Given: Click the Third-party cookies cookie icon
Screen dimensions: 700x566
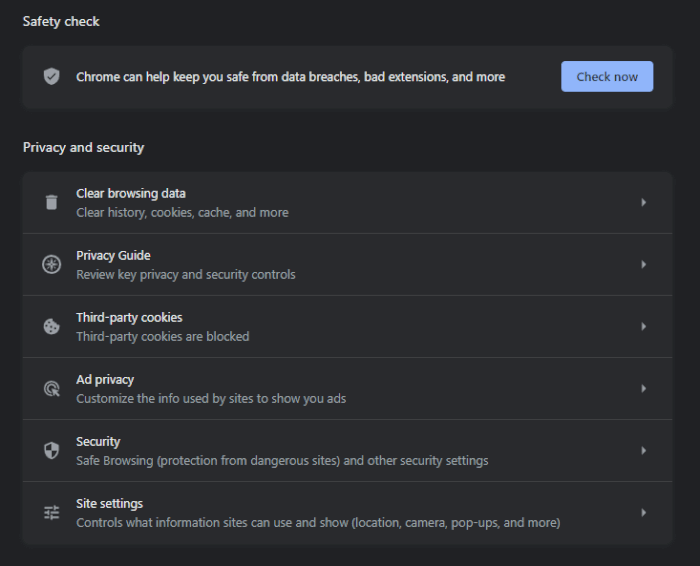Looking at the screenshot, I should (52, 326).
